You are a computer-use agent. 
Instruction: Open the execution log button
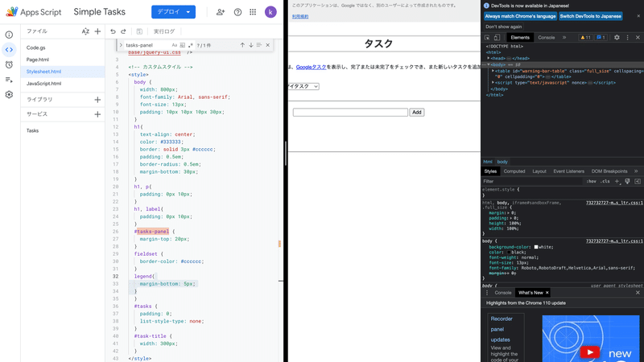(x=164, y=31)
